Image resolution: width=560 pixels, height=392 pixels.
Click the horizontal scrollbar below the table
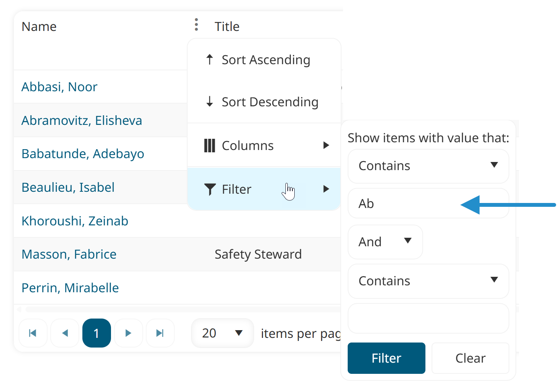pos(178,309)
